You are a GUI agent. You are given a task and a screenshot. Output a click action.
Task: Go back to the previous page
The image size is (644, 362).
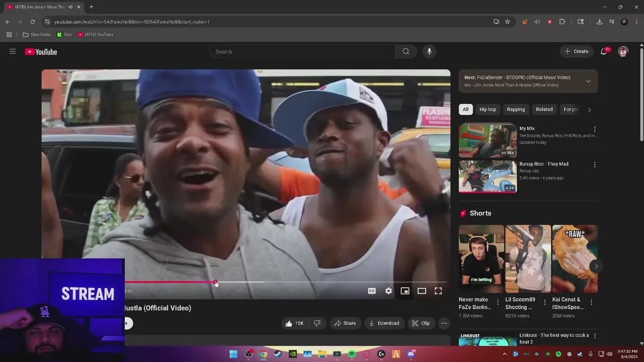(x=8, y=22)
